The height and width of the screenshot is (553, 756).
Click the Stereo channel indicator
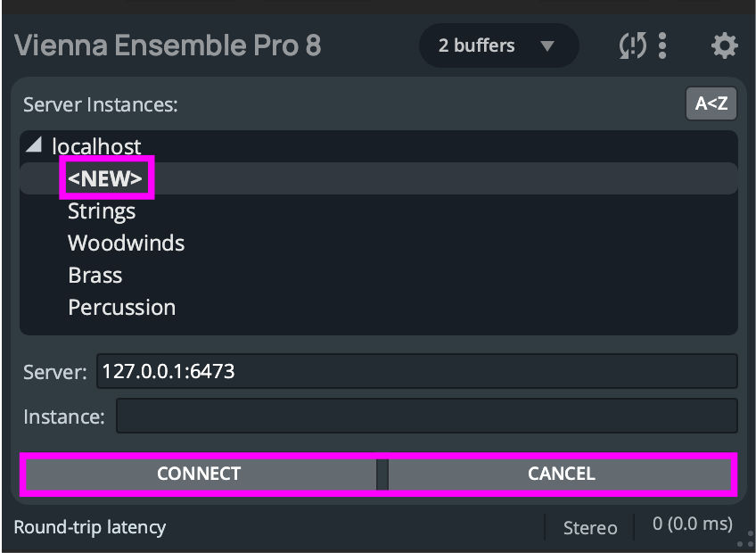[x=589, y=528]
